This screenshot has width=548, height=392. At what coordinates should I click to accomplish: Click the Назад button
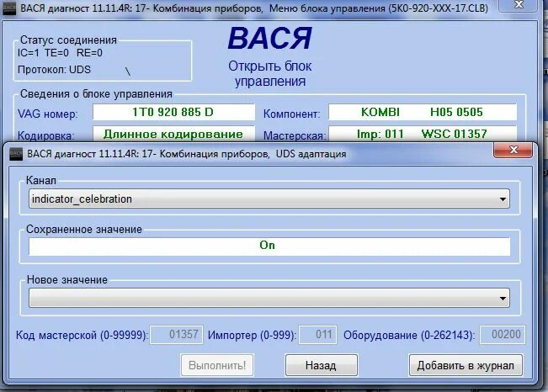322,365
